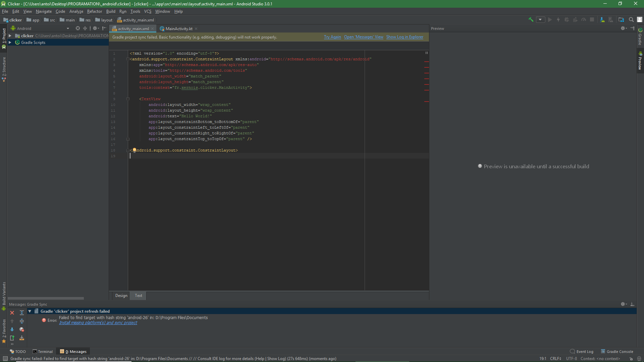
Task: Open the Event Log tool window
Action: click(x=582, y=352)
